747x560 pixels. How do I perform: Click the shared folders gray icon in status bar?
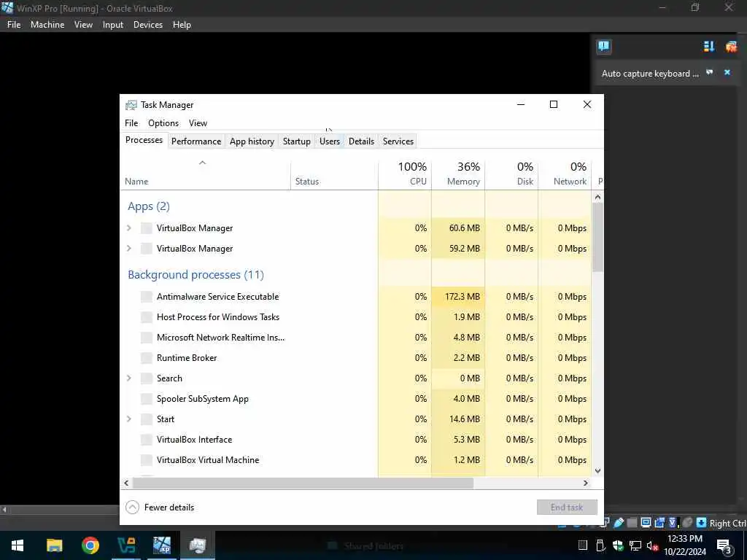[632, 523]
